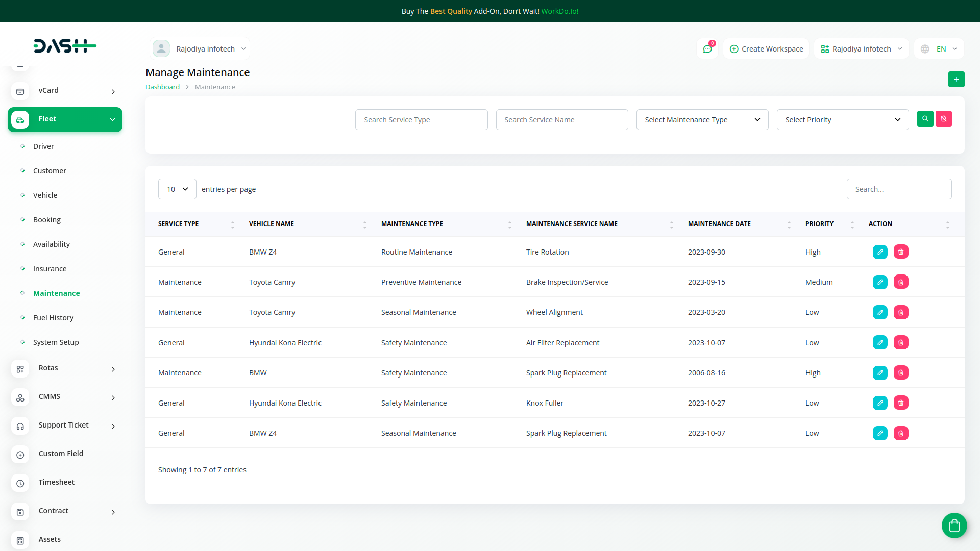
Task: Expand the CMMS sidebar menu
Action: [x=65, y=397]
